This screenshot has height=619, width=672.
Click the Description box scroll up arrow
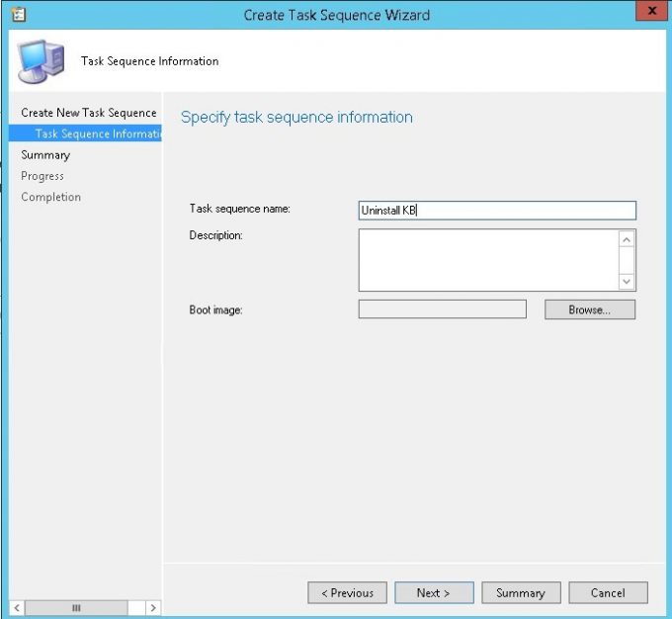(x=627, y=239)
